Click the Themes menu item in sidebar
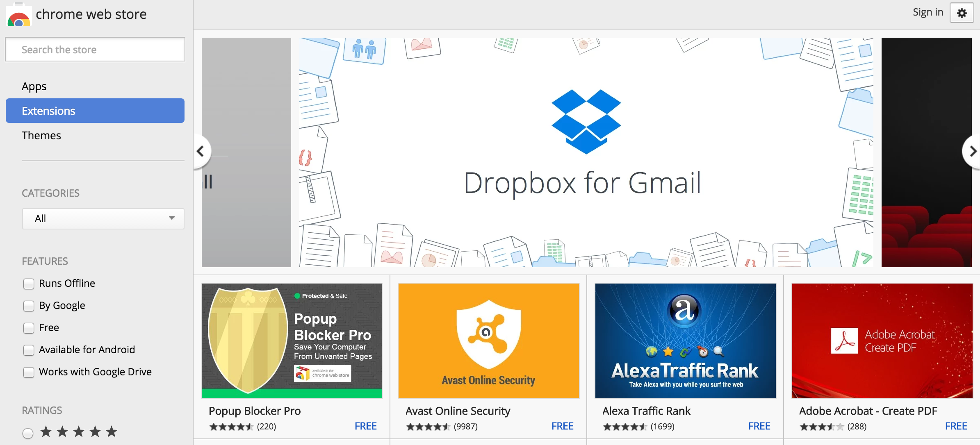 tap(41, 134)
